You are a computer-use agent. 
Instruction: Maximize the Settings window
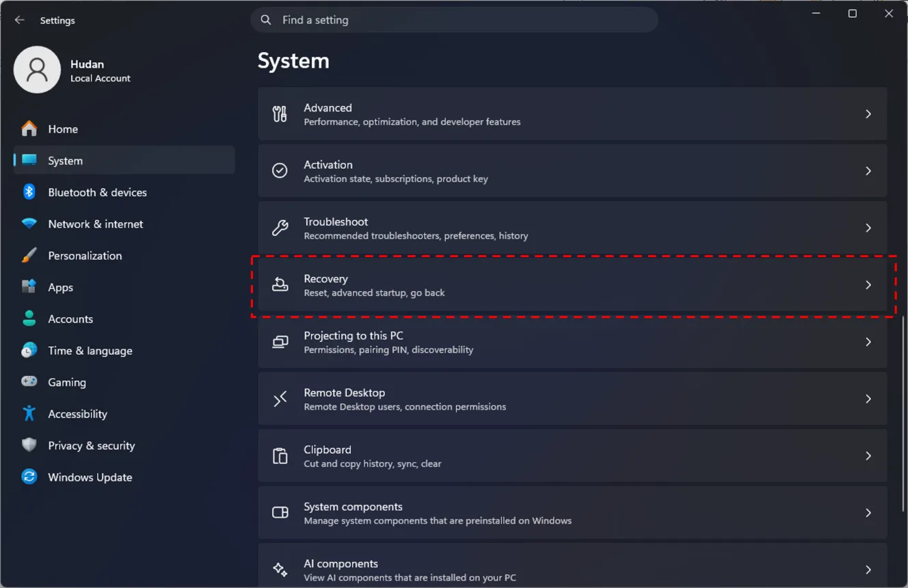pos(853,14)
